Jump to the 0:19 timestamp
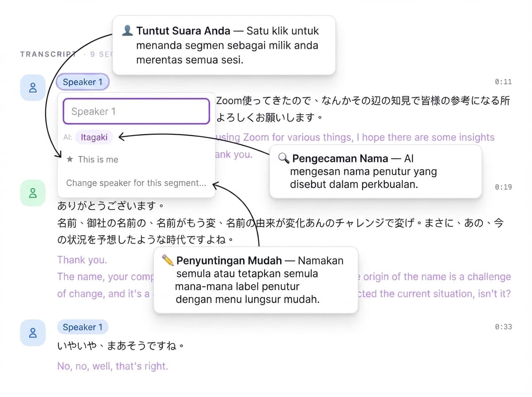 tap(503, 187)
